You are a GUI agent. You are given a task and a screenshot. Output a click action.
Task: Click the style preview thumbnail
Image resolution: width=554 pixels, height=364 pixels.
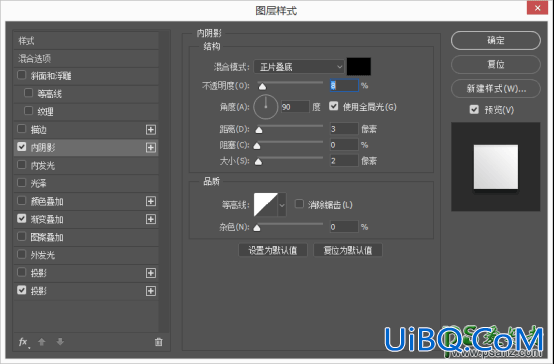tap(496, 167)
